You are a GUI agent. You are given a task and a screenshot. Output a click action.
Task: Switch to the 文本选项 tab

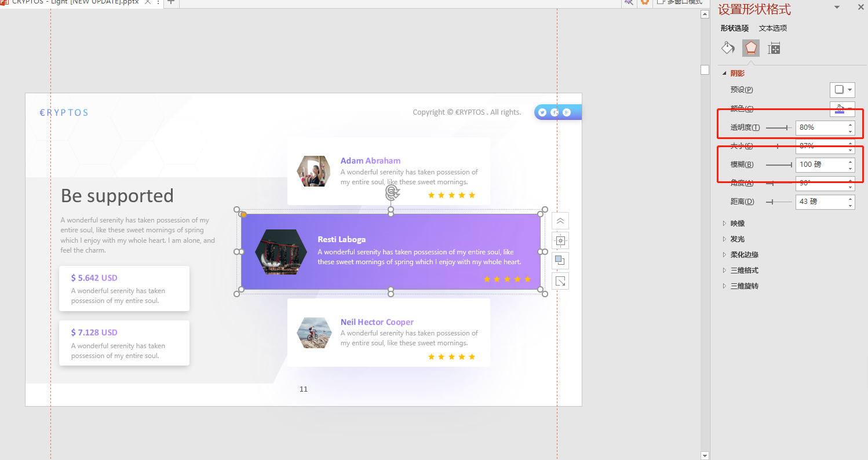click(x=773, y=28)
